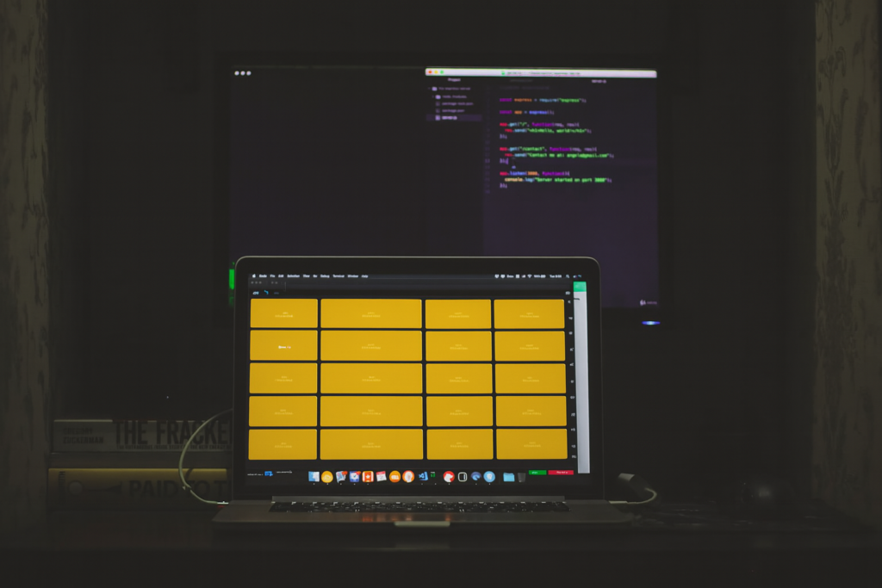The height and width of the screenshot is (588, 882).
Task: Click the red button in bottom status bar
Action: coord(562,473)
